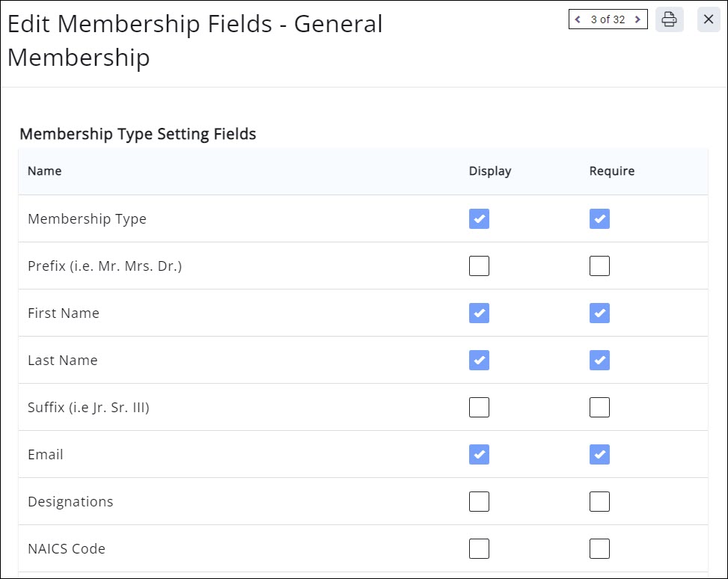Viewport: 728px width, 579px height.
Task: Enable Display for Designations
Action: coord(479,502)
